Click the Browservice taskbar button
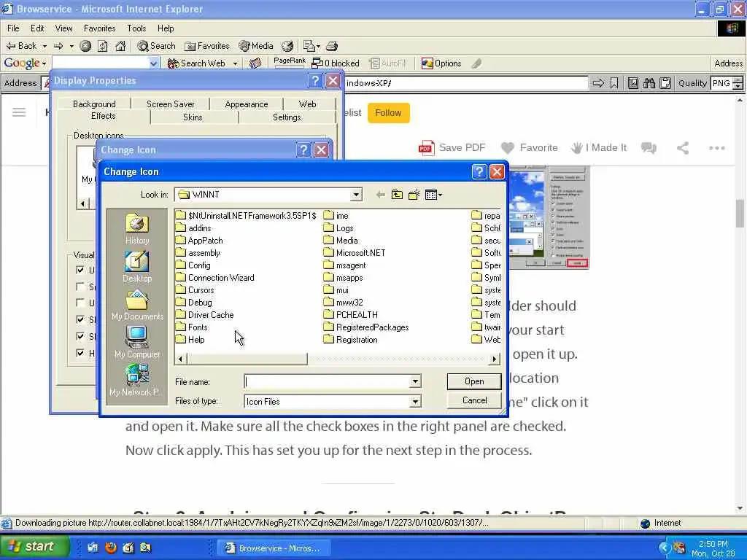The width and height of the screenshot is (747, 560). [x=274, y=548]
